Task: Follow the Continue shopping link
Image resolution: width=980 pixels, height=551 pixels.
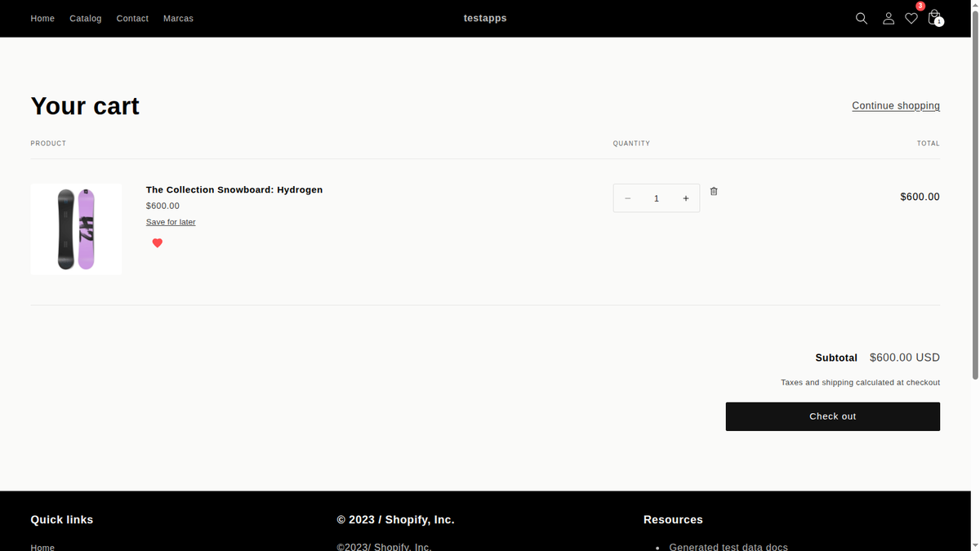Action: pyautogui.click(x=896, y=105)
